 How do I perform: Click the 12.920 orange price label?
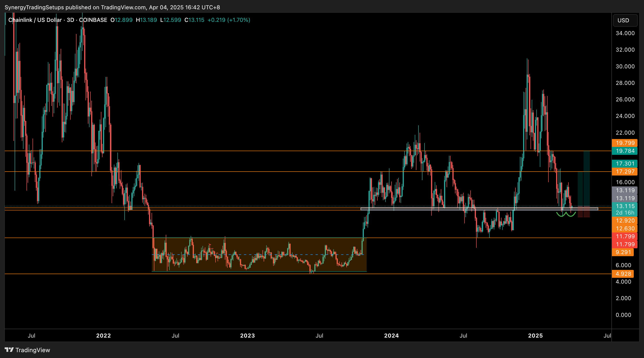click(x=624, y=221)
